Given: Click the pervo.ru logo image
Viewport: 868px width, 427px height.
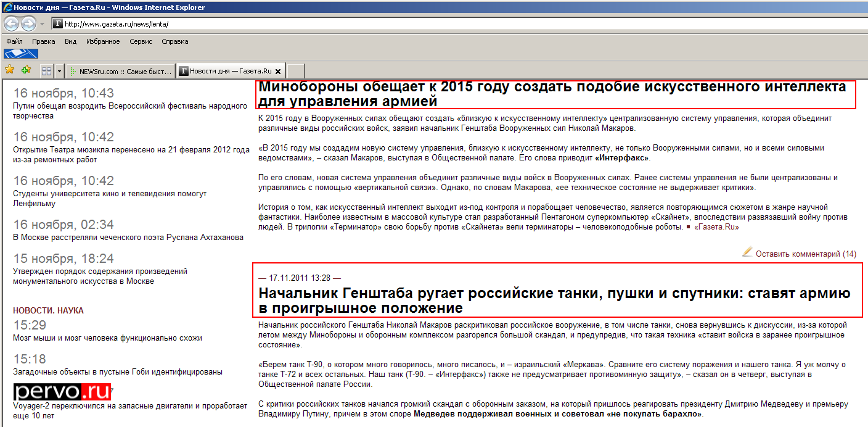Looking at the screenshot, I should [63, 392].
